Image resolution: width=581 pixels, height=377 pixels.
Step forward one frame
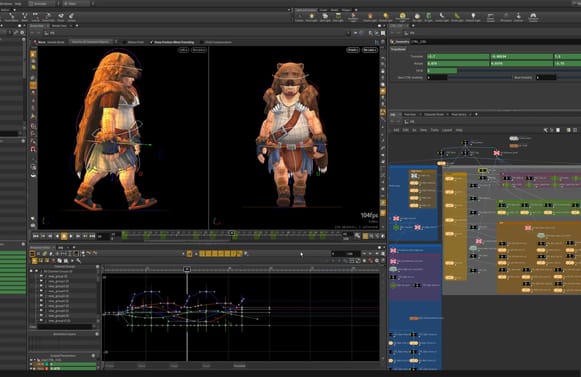tap(78, 236)
